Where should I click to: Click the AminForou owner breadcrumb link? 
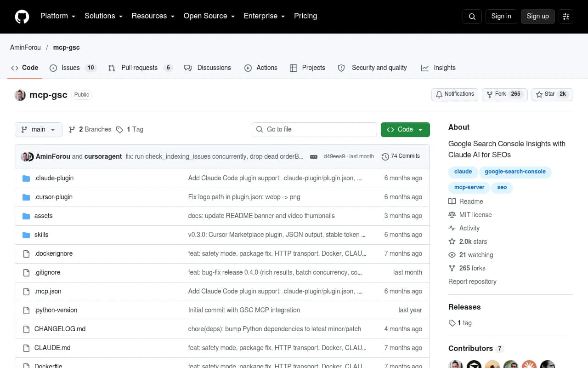point(25,47)
